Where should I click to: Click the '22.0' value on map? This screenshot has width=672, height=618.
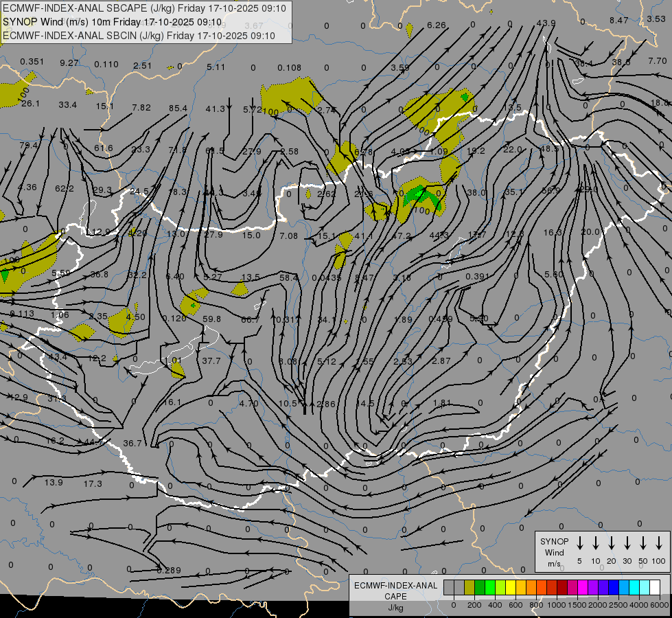click(x=513, y=149)
